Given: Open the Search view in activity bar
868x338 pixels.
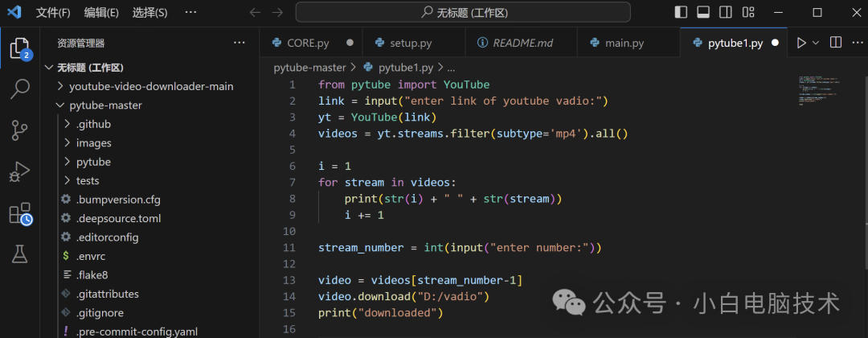Looking at the screenshot, I should pos(20,89).
